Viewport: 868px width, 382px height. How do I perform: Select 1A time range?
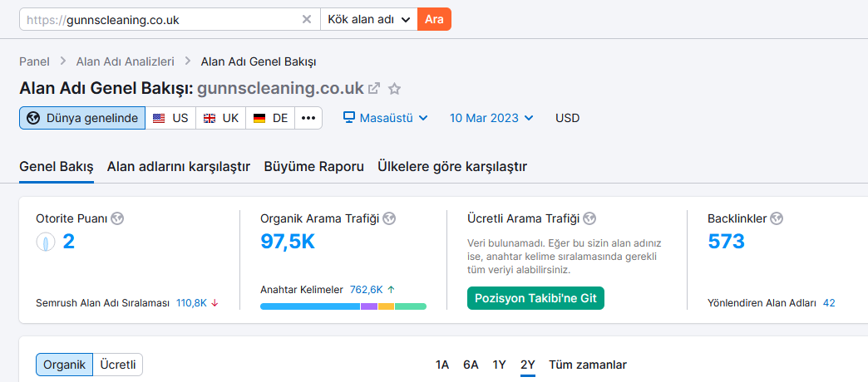pyautogui.click(x=441, y=365)
